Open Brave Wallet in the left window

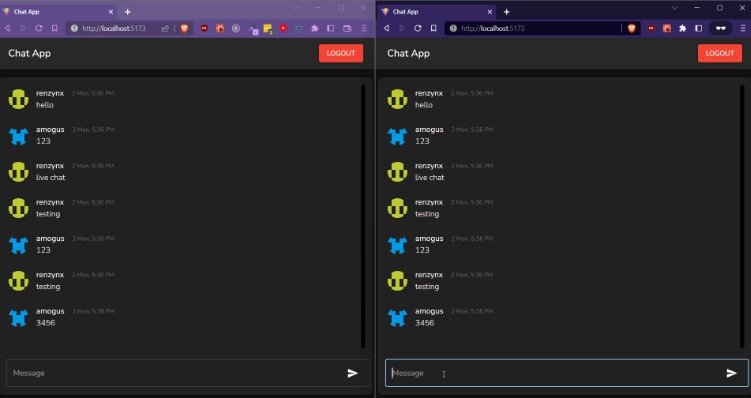(x=347, y=28)
